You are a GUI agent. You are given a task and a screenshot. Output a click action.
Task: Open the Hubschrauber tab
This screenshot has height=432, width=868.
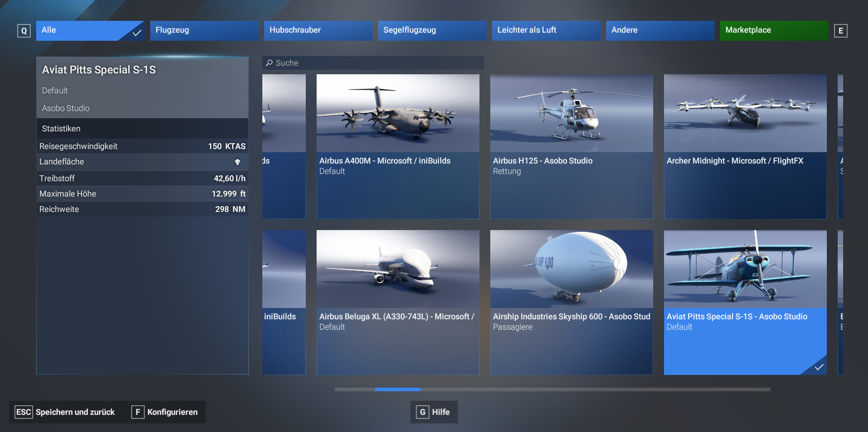(x=318, y=30)
